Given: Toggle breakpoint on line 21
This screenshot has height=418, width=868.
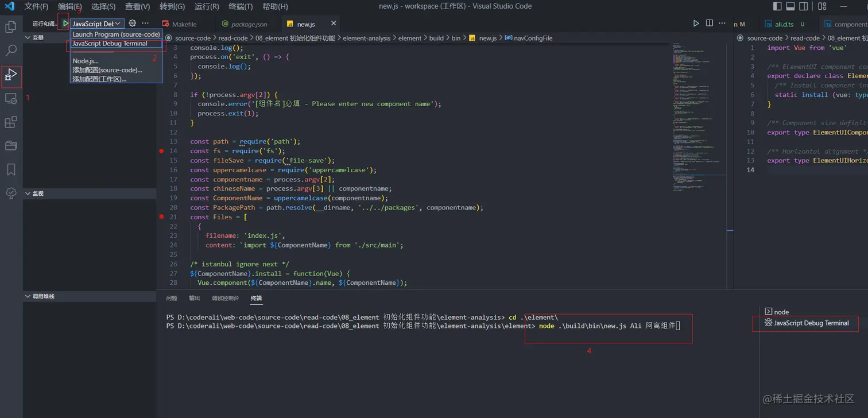Looking at the screenshot, I should pyautogui.click(x=161, y=217).
